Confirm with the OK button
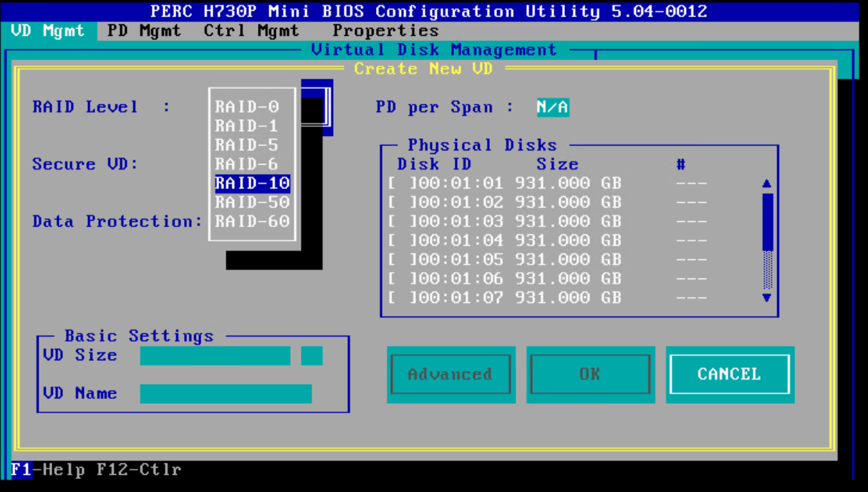 click(x=590, y=374)
